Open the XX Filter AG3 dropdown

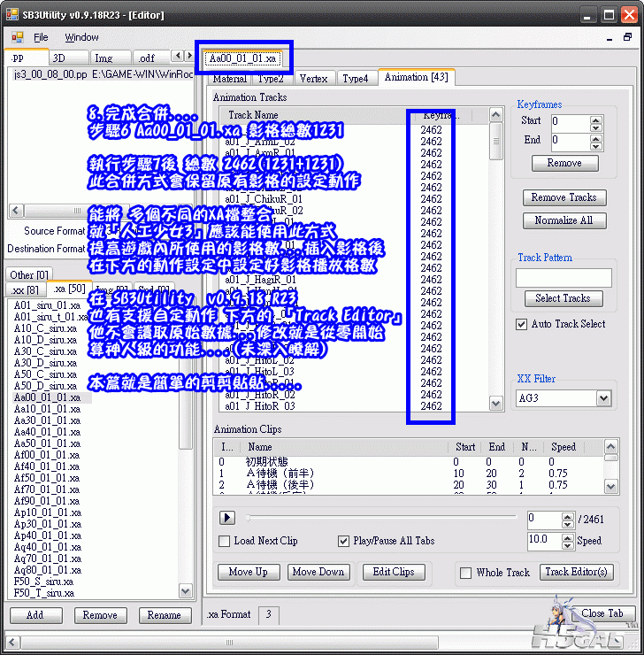click(603, 398)
